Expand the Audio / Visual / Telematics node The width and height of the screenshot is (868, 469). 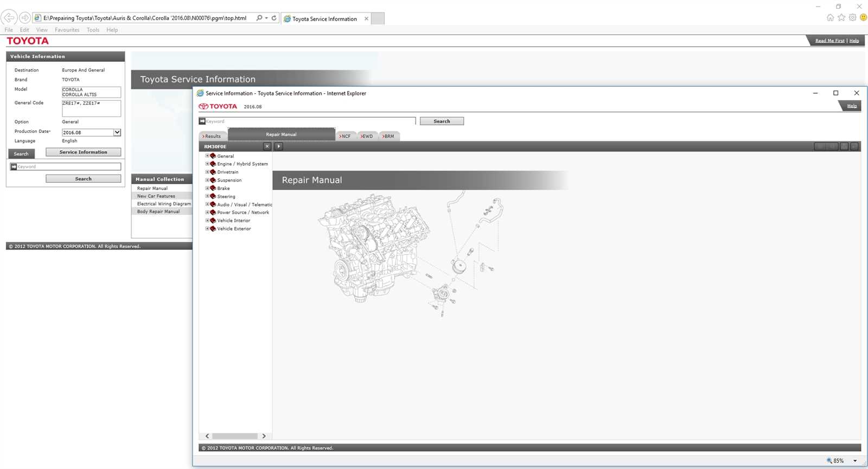207,204
